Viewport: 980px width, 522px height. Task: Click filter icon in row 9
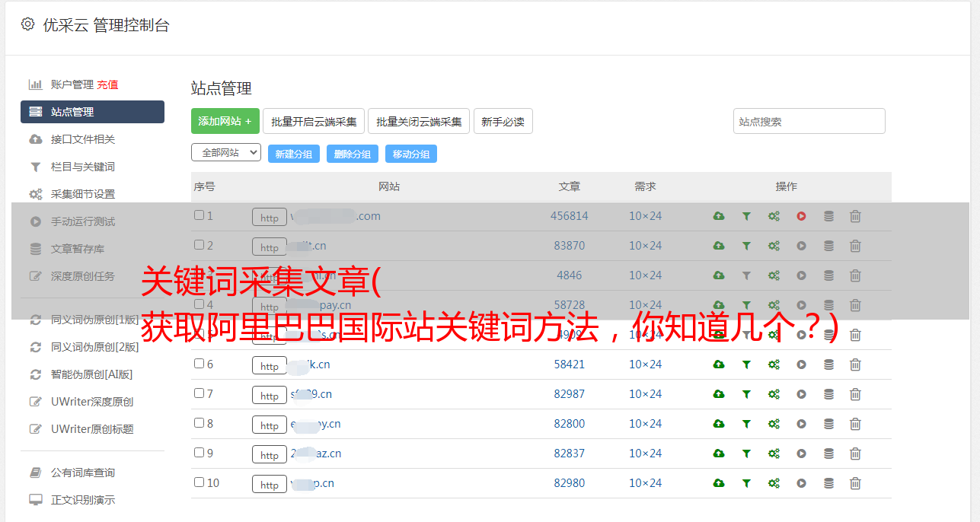pyautogui.click(x=746, y=454)
